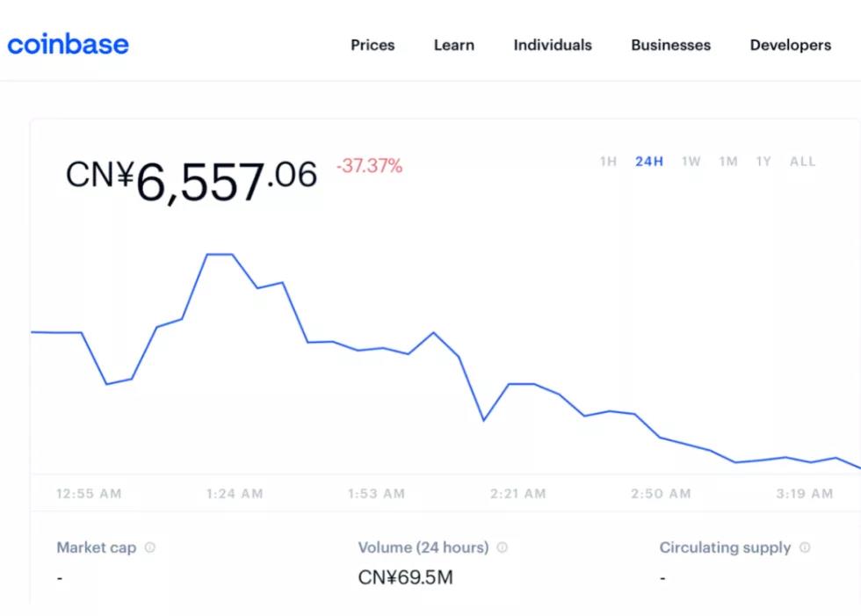Visit the Businesses page
Image resolution: width=861 pixels, height=616 pixels.
click(x=670, y=45)
